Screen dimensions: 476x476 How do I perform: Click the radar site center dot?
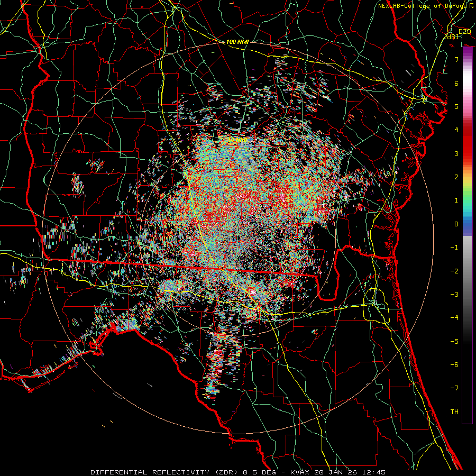coord(239,238)
